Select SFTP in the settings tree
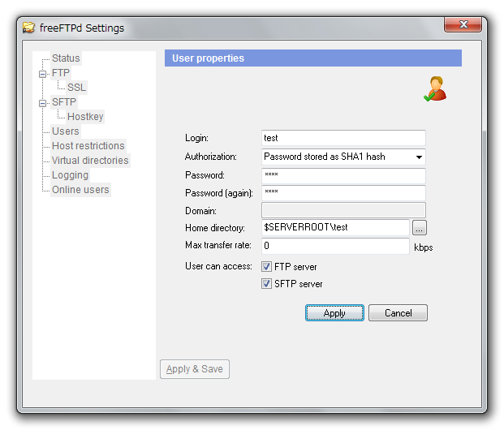 [63, 102]
